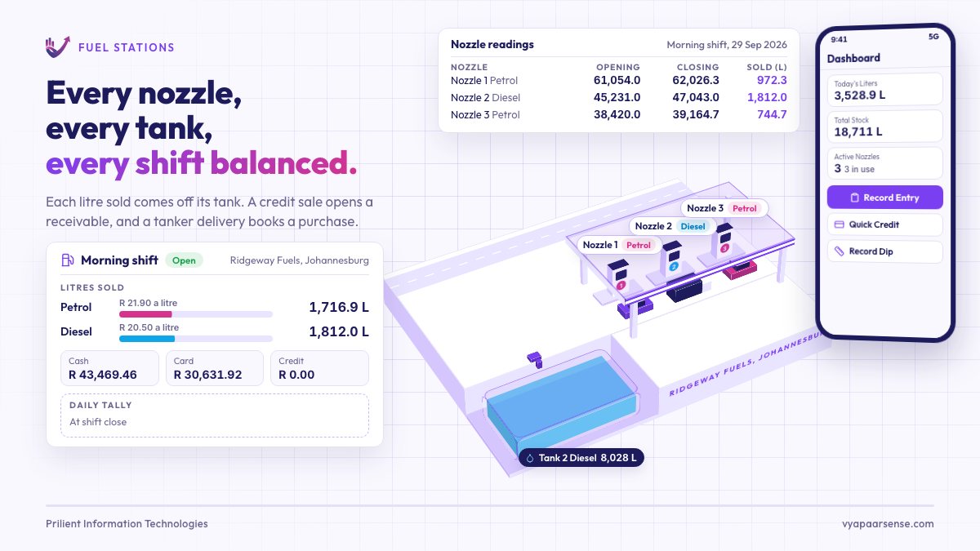Viewport: 980px width, 551px height.
Task: Tap the Record Dip button
Action: point(884,251)
